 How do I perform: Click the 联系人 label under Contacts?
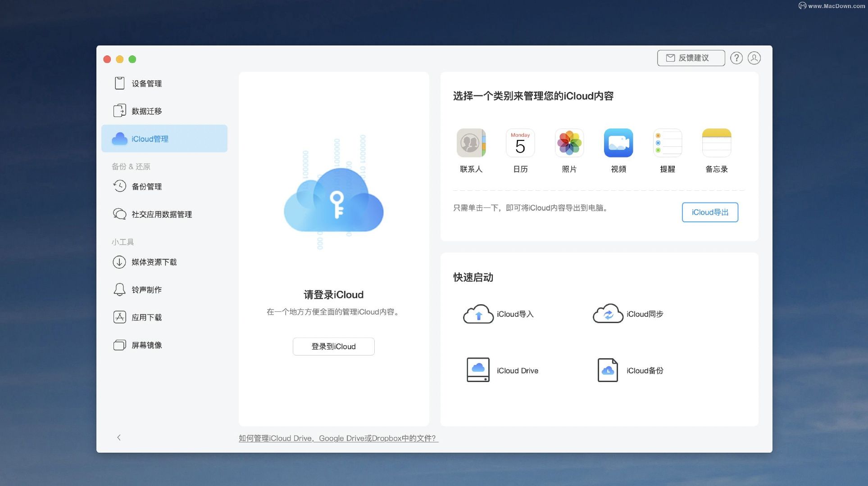(471, 169)
